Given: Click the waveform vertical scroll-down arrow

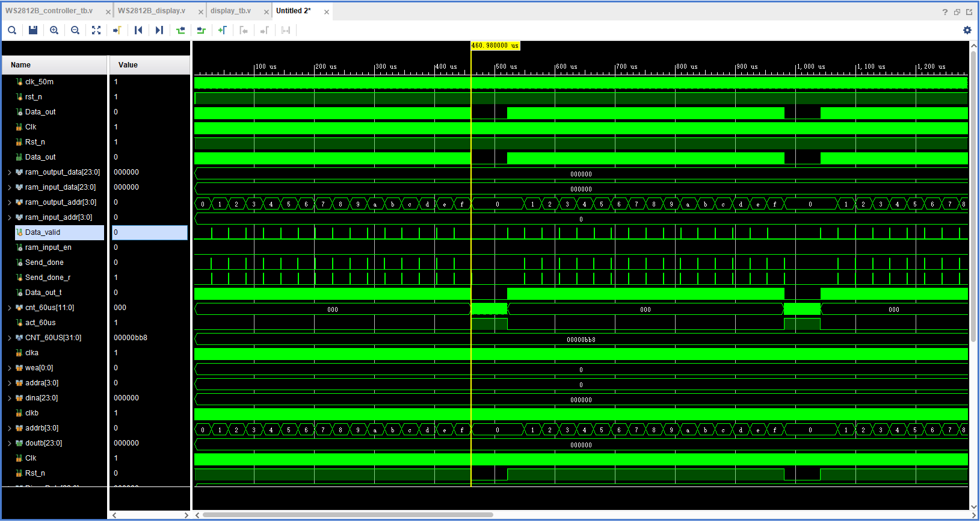Looking at the screenshot, I should 973,507.
